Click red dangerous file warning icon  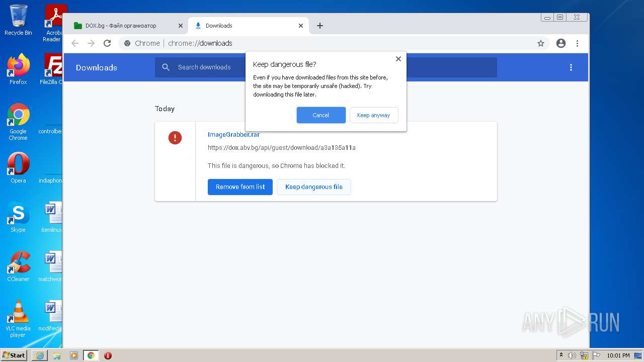click(x=175, y=138)
